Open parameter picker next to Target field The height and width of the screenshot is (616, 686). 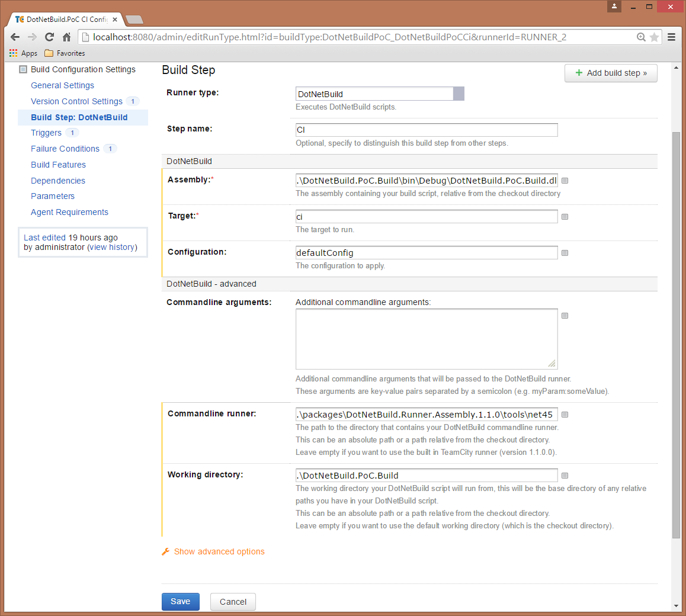(x=565, y=217)
